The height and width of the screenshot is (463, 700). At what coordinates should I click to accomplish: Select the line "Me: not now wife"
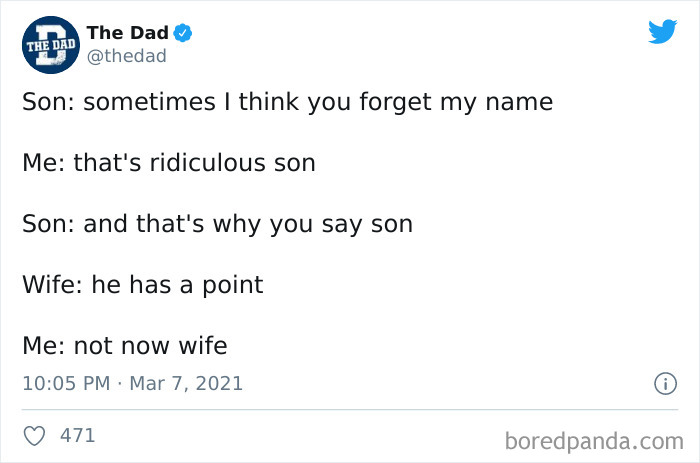point(125,346)
